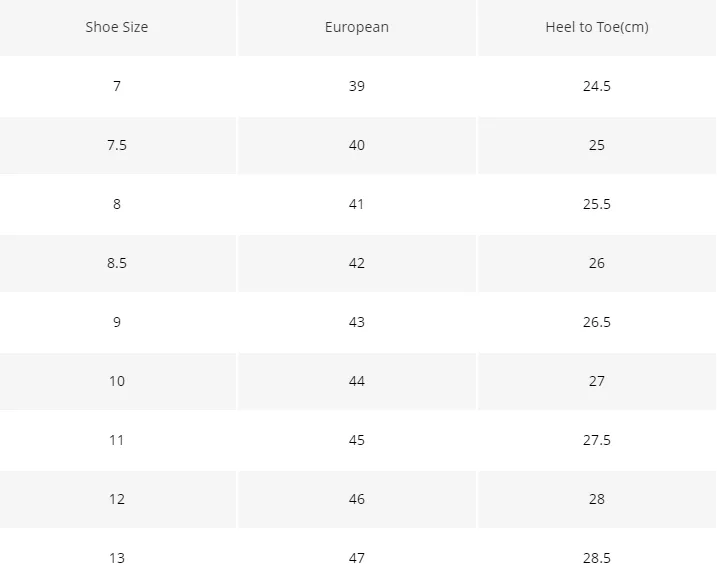Select shoe size 7 cell
The height and width of the screenshot is (578, 717).
click(117, 86)
